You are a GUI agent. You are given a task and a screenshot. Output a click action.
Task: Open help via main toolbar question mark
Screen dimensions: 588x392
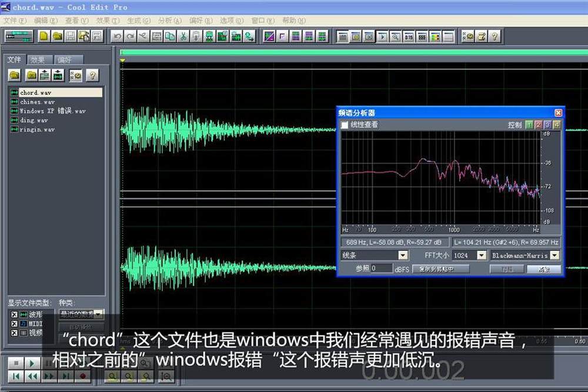pos(495,36)
